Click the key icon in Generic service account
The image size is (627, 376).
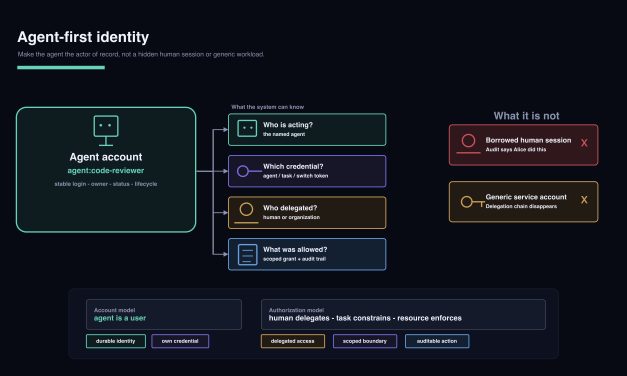472,202
